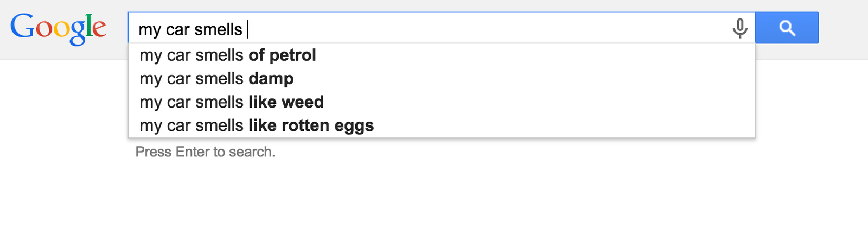Choose the "my car smells damp" suggestion

[x=216, y=79]
